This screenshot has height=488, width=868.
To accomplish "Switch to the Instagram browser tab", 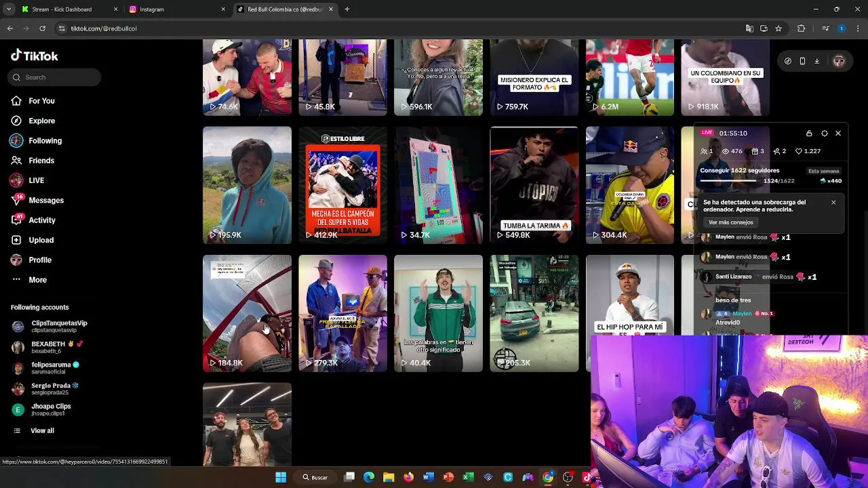I will pos(176,9).
